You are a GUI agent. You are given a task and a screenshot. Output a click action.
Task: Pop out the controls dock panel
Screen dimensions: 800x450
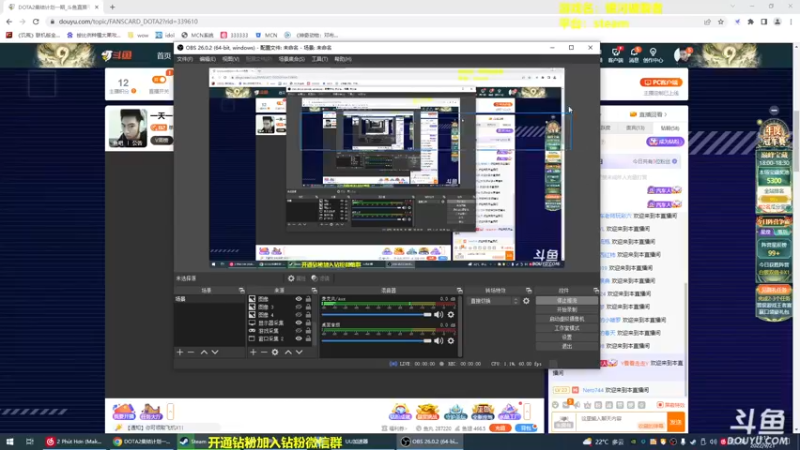[595, 290]
